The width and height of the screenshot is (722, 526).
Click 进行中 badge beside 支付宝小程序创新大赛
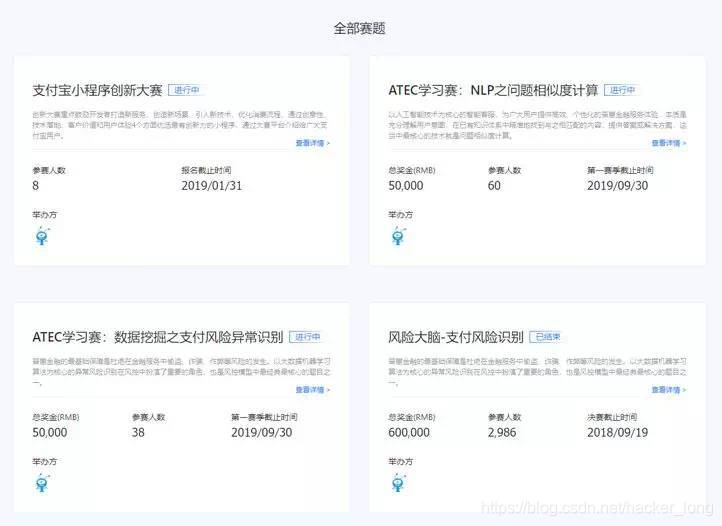click(186, 90)
